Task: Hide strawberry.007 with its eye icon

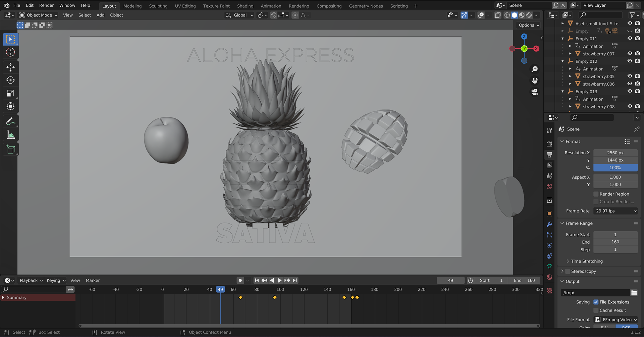Action: [x=630, y=54]
